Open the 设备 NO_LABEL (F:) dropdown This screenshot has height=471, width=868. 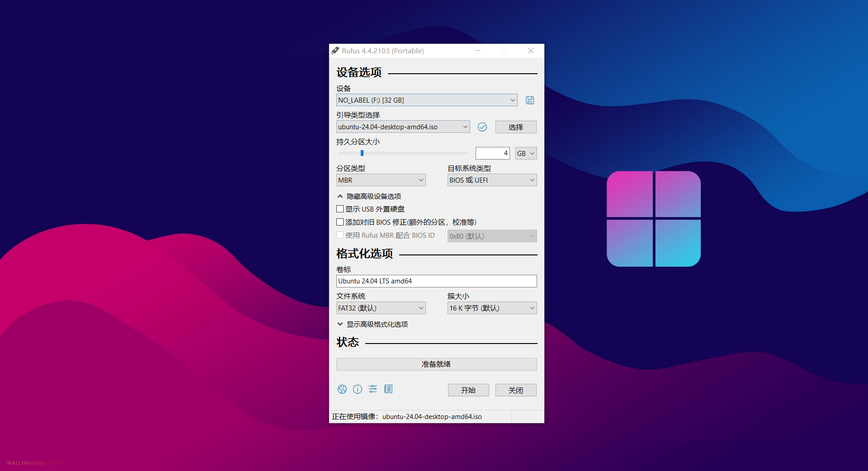(426, 100)
